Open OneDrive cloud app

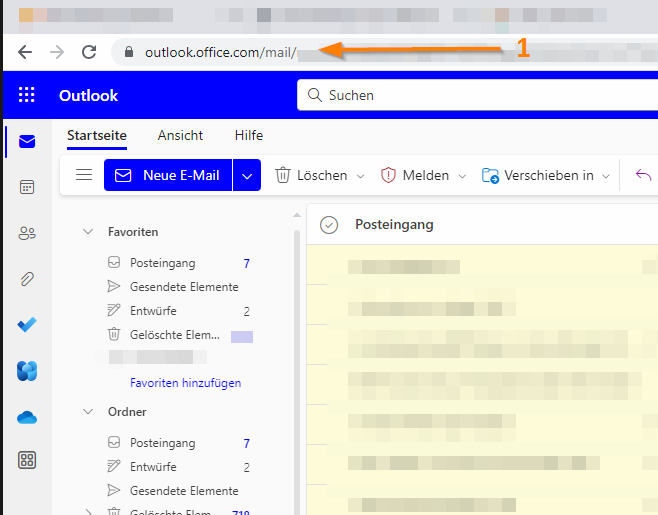[27, 418]
